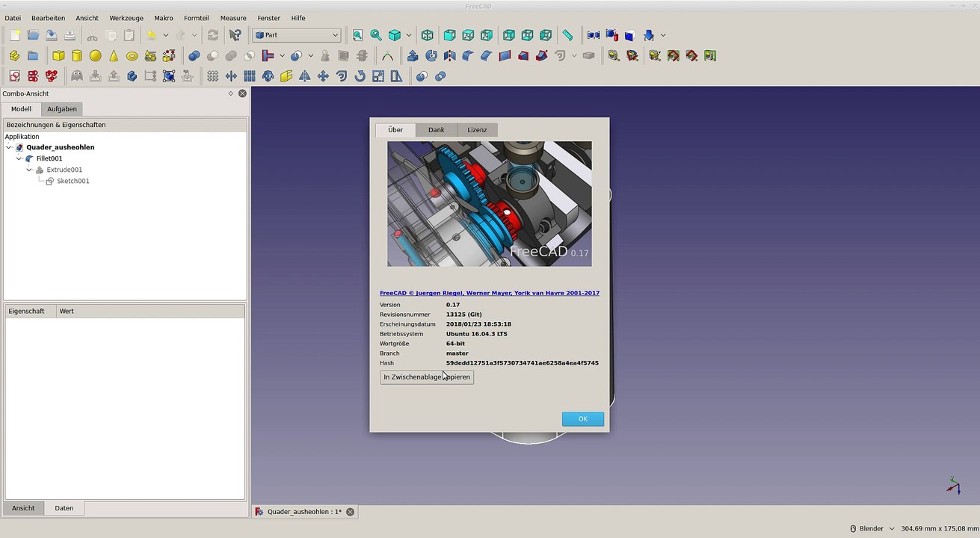This screenshot has width=980, height=538.
Task: Click the Revolve tool icon
Action: pos(431,55)
